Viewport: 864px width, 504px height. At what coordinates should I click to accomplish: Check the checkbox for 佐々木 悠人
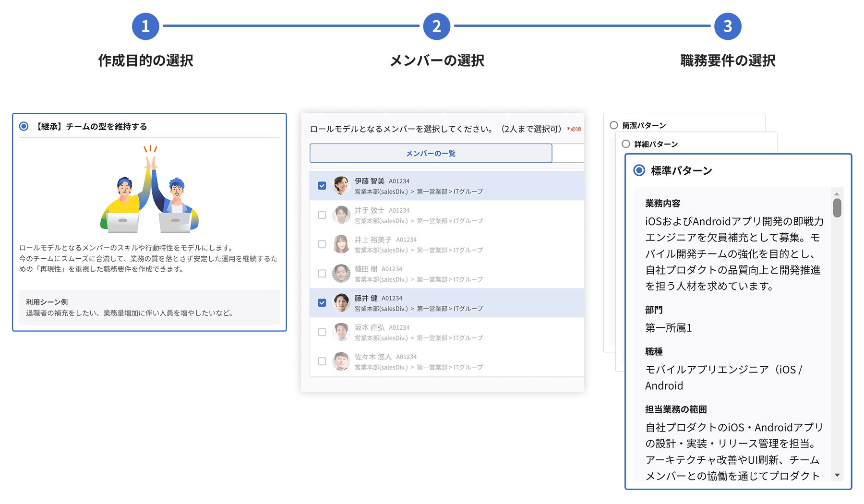(322, 361)
